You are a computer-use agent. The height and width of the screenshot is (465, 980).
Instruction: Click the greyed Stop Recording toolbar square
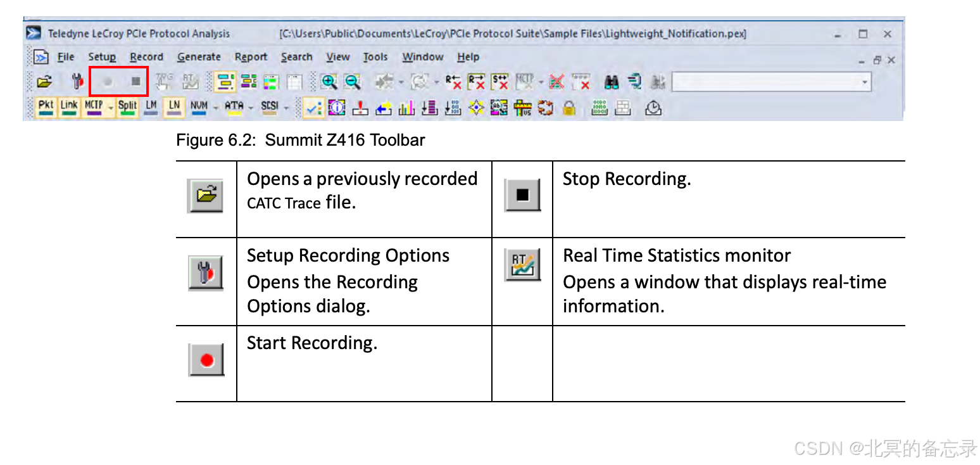(x=135, y=81)
